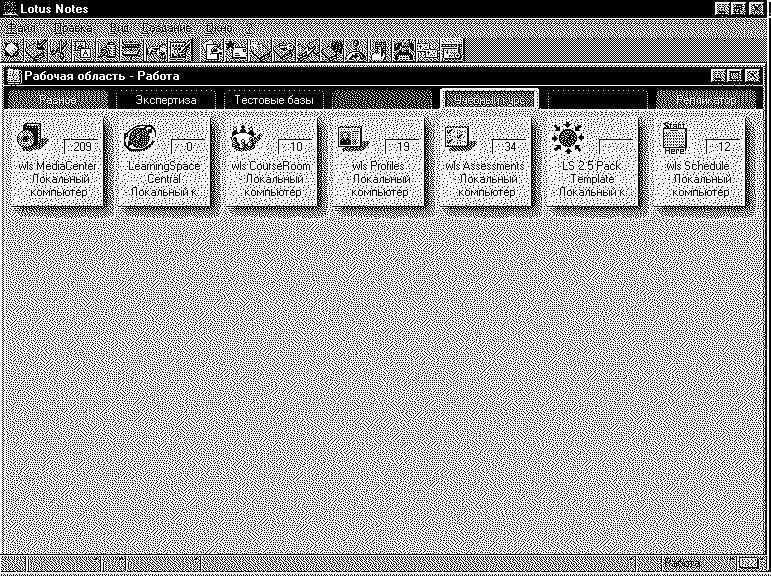Open the wls Schedule database tile
Image resolution: width=771 pixels, height=576 pixels.
click(x=699, y=161)
